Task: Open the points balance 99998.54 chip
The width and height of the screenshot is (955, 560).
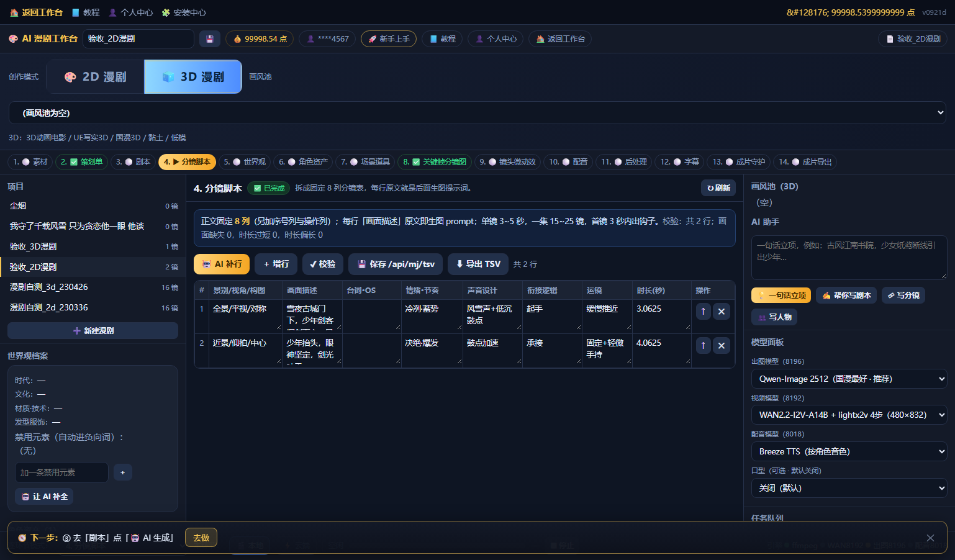Action: click(x=260, y=38)
